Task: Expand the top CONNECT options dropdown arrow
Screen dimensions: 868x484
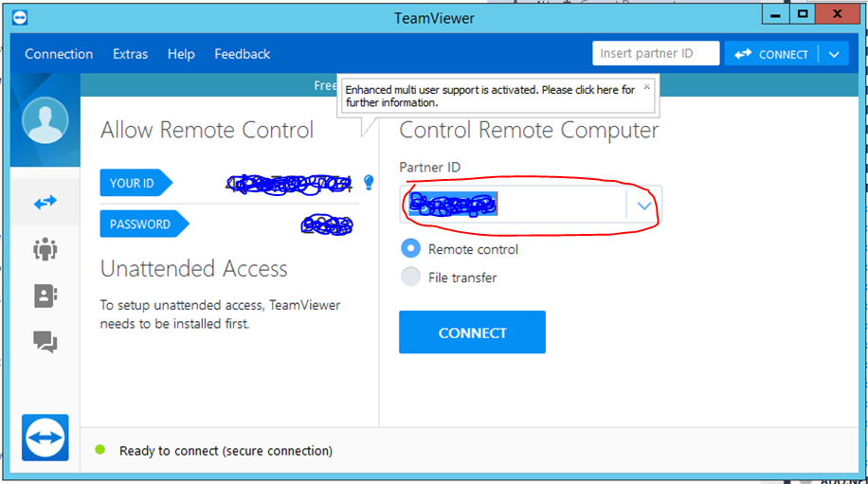Action: click(x=834, y=54)
